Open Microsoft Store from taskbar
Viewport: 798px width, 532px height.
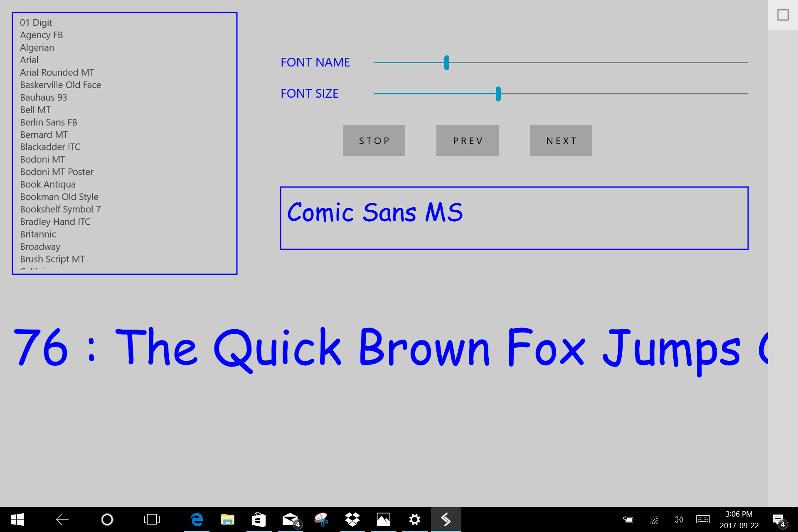[x=259, y=520]
